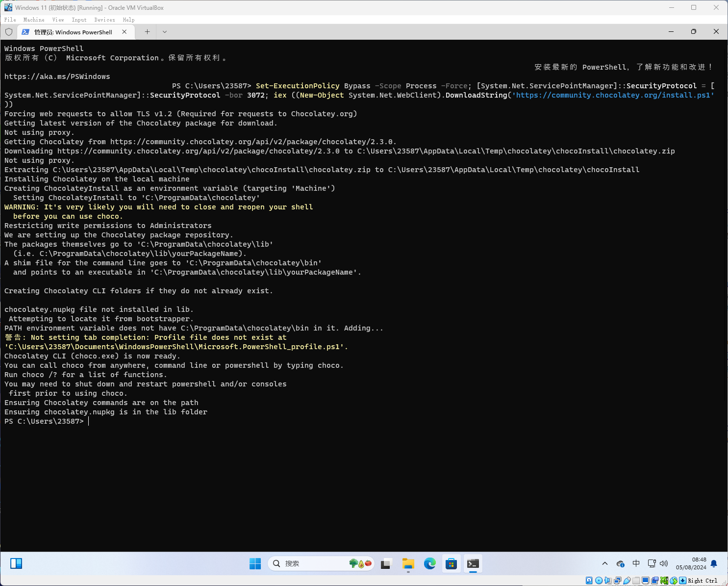Open the notifications bell icon
The width and height of the screenshot is (728, 586).
pos(714,563)
